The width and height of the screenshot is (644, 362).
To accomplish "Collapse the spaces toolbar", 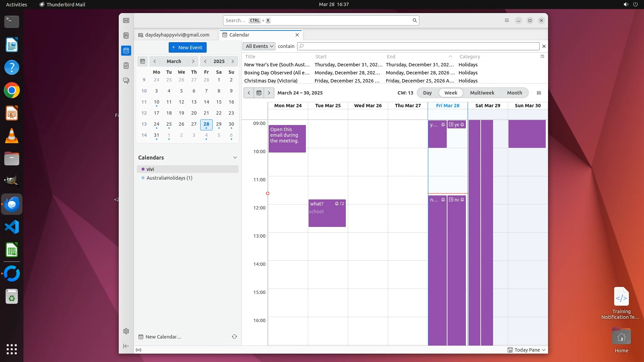I will [x=126, y=346].
